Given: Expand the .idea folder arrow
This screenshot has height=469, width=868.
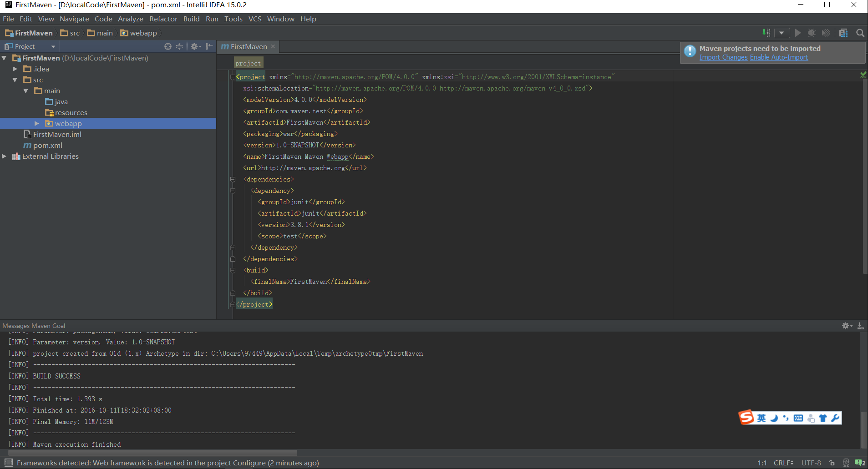Looking at the screenshot, I should coord(15,69).
